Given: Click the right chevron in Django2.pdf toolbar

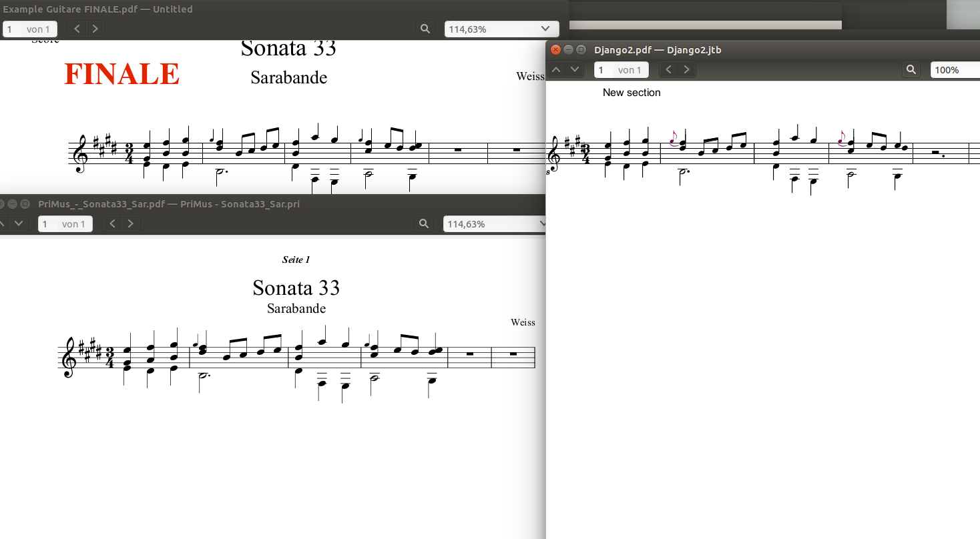Looking at the screenshot, I should coord(686,70).
